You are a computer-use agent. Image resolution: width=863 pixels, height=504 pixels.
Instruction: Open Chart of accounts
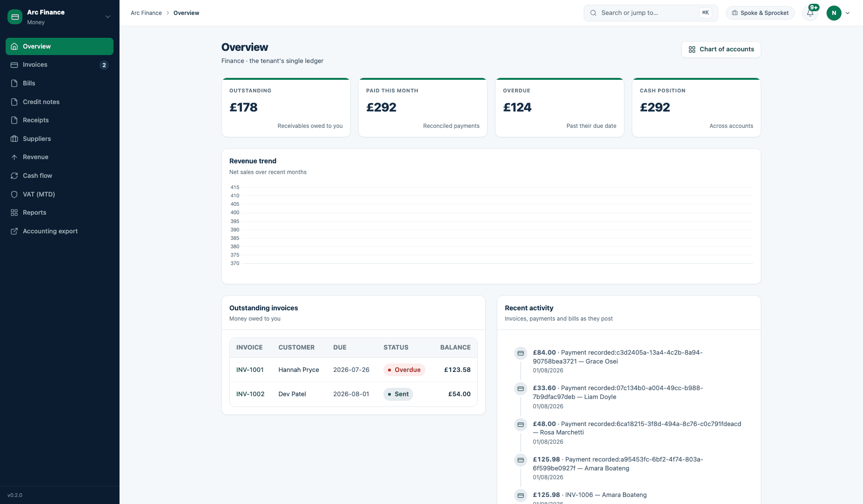(721, 49)
